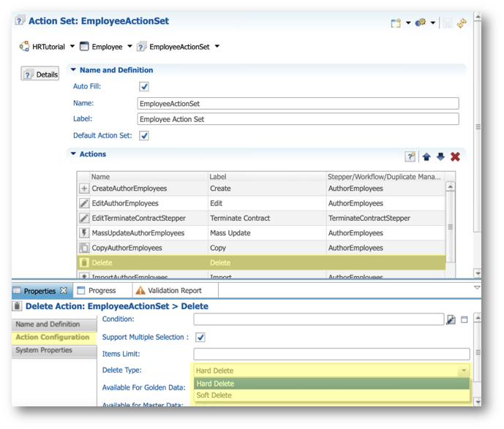Choose Soft Delete from the dropdown list
This screenshot has width=504, height=429.
point(331,395)
